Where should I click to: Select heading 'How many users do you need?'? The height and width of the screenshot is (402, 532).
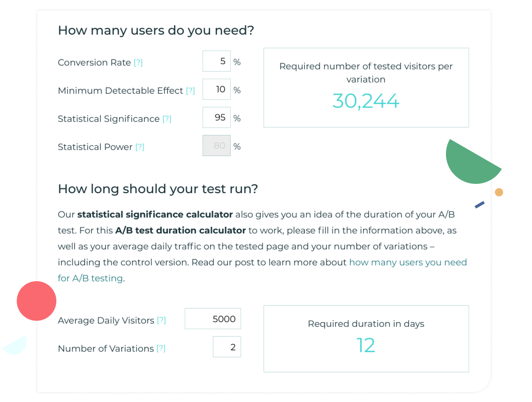[x=156, y=31]
